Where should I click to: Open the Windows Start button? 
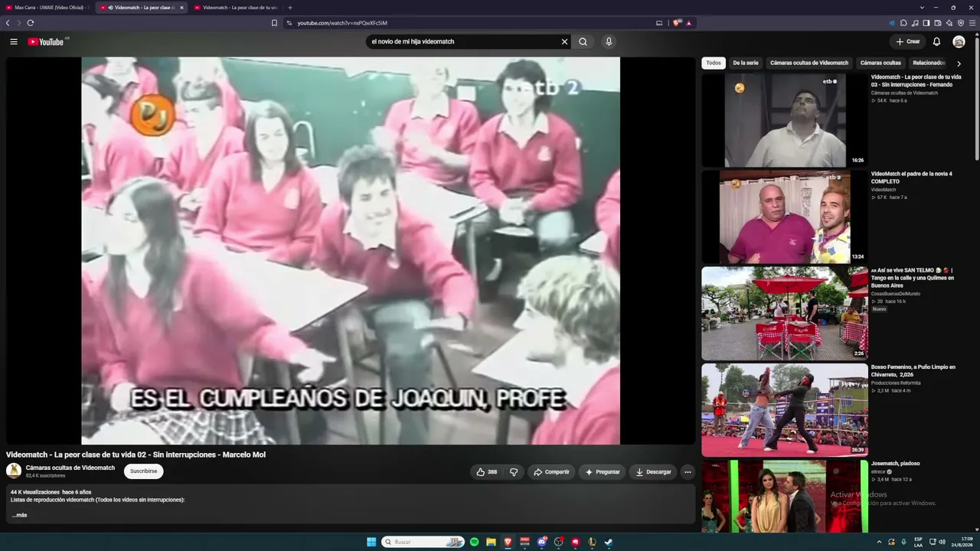click(x=371, y=542)
